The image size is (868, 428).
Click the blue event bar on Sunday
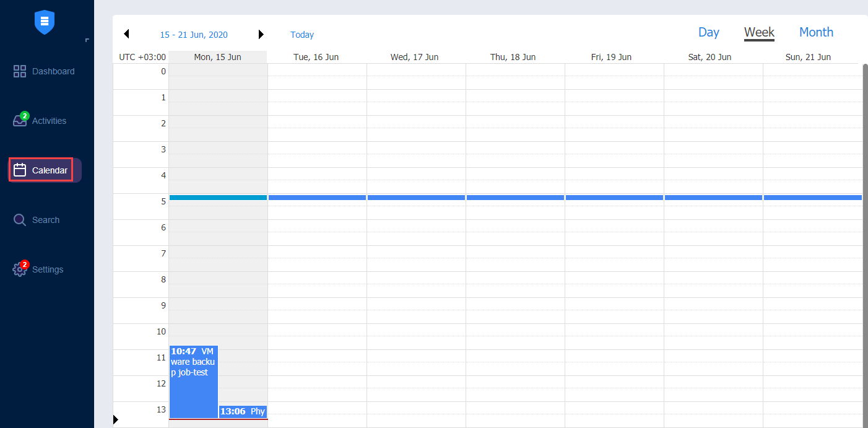coord(813,198)
